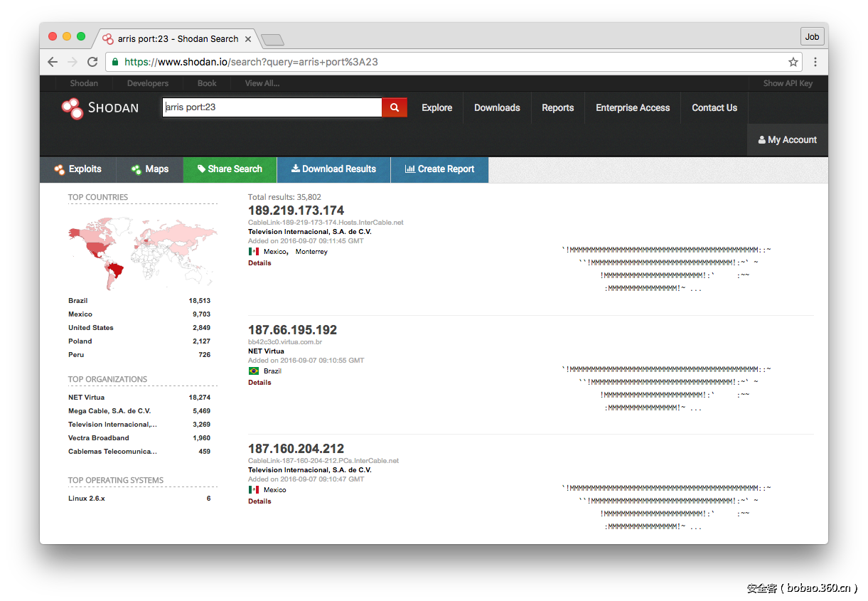Click the browser back arrow
This screenshot has height=601, width=868.
coord(53,62)
